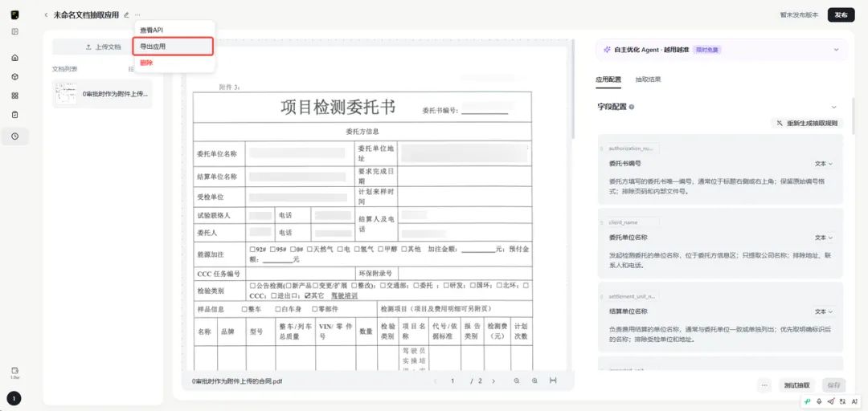Select 查看API in the dropdown menu

[x=174, y=30]
